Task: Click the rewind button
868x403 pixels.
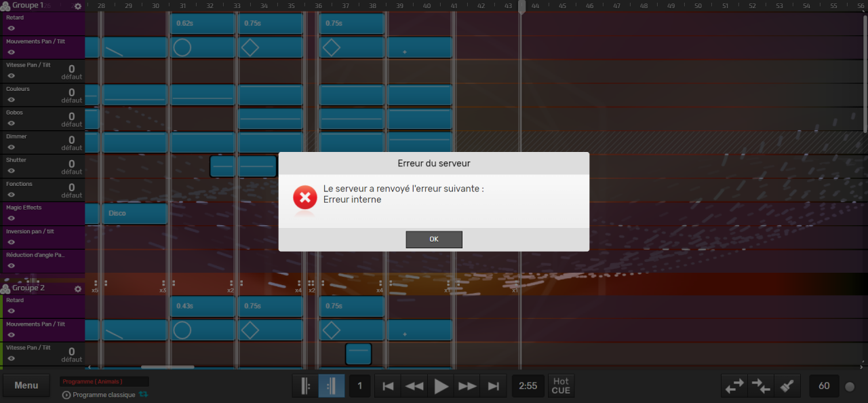Action: [414, 386]
